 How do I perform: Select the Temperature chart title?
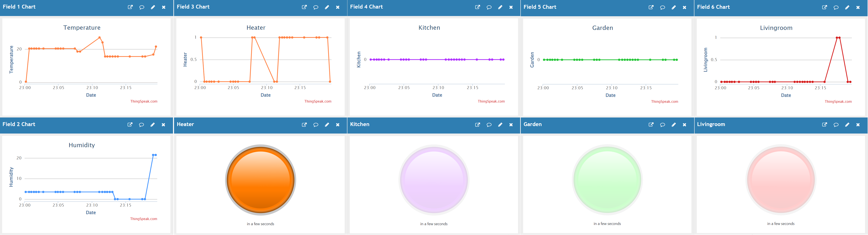pyautogui.click(x=82, y=28)
